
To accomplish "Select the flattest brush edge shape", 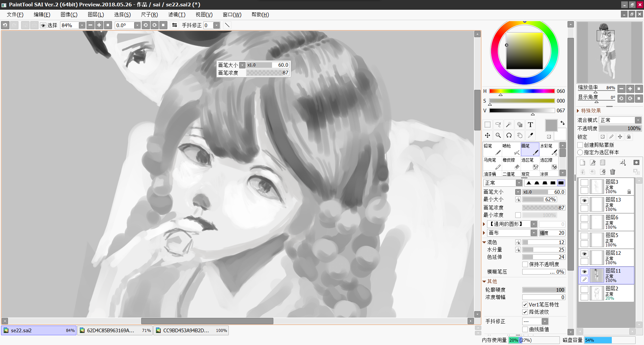I will (561, 183).
